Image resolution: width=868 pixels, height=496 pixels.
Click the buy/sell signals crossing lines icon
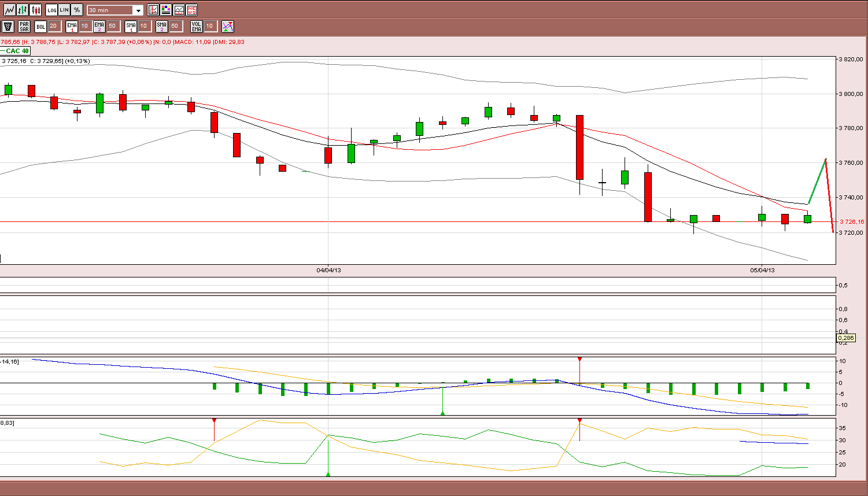click(x=228, y=26)
